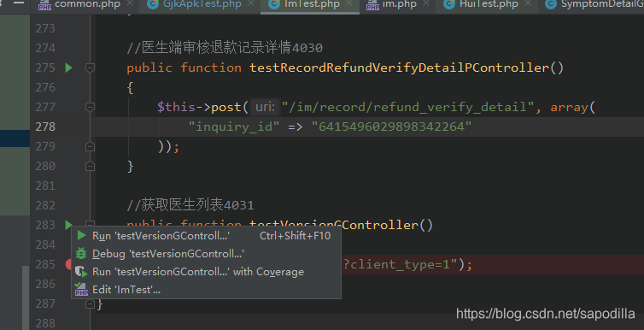
Task: Select Run 'testVersionGControll...' with Coverage
Action: (206, 272)
